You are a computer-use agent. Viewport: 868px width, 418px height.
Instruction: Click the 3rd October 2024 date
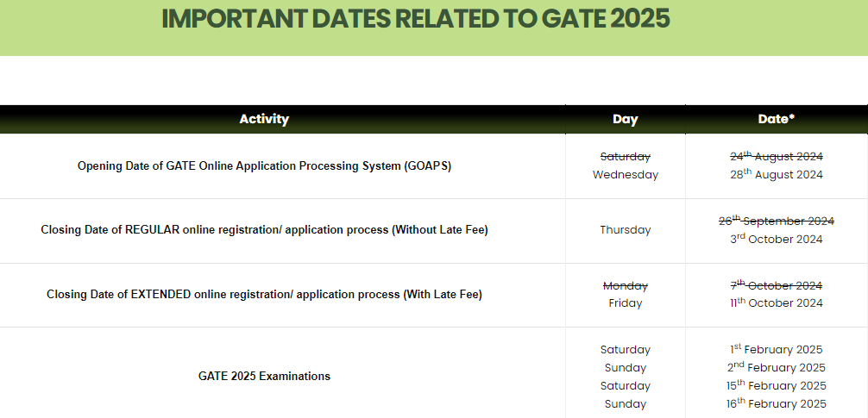pos(776,240)
